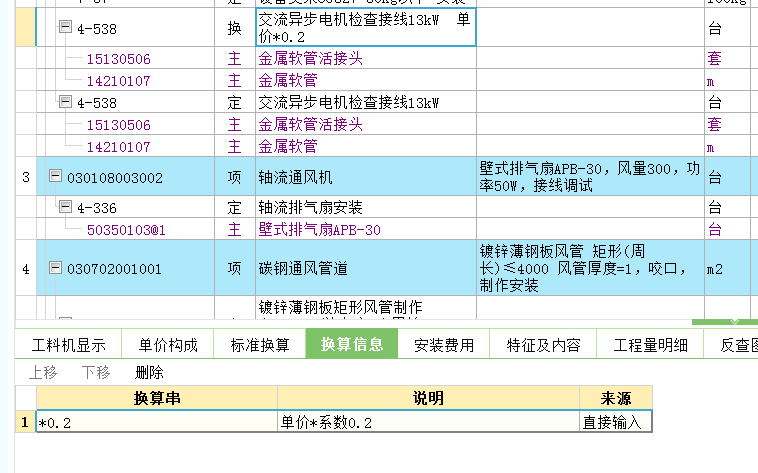This screenshot has width=758, height=473.
Task: Select the 项 type cell of row 3
Action: (x=234, y=177)
